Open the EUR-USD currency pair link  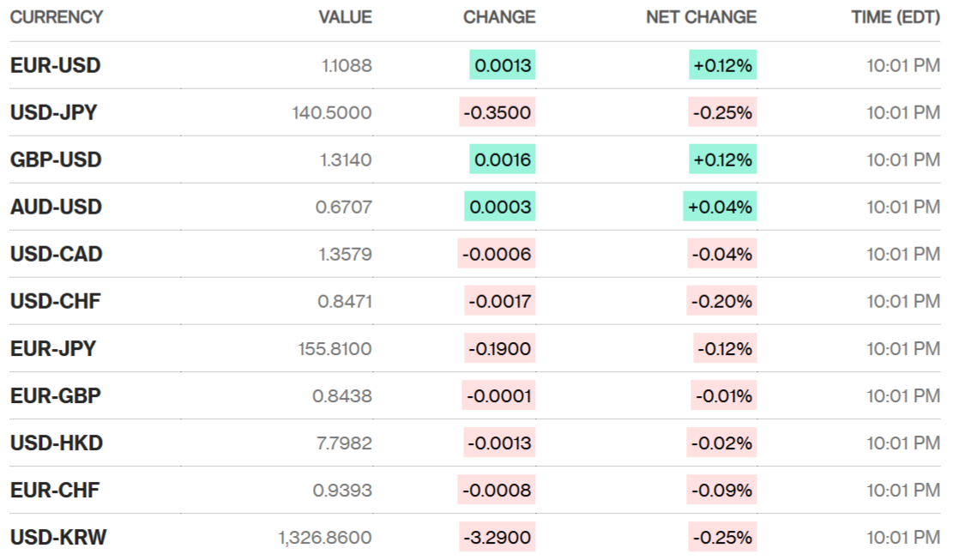[x=56, y=65]
